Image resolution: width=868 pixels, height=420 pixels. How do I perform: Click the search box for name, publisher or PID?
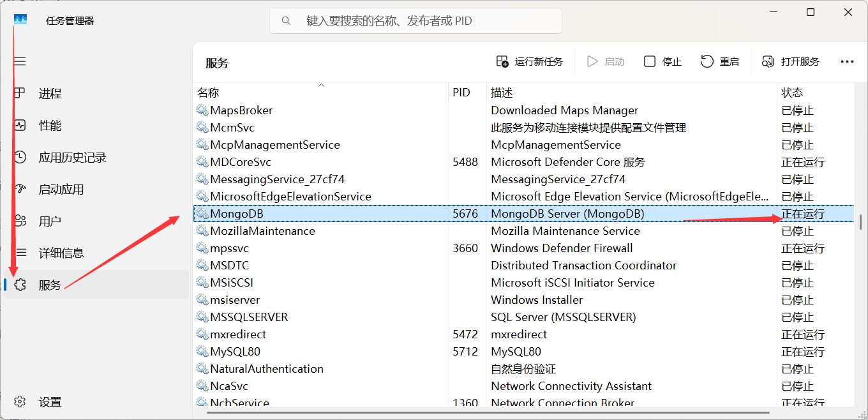(415, 21)
